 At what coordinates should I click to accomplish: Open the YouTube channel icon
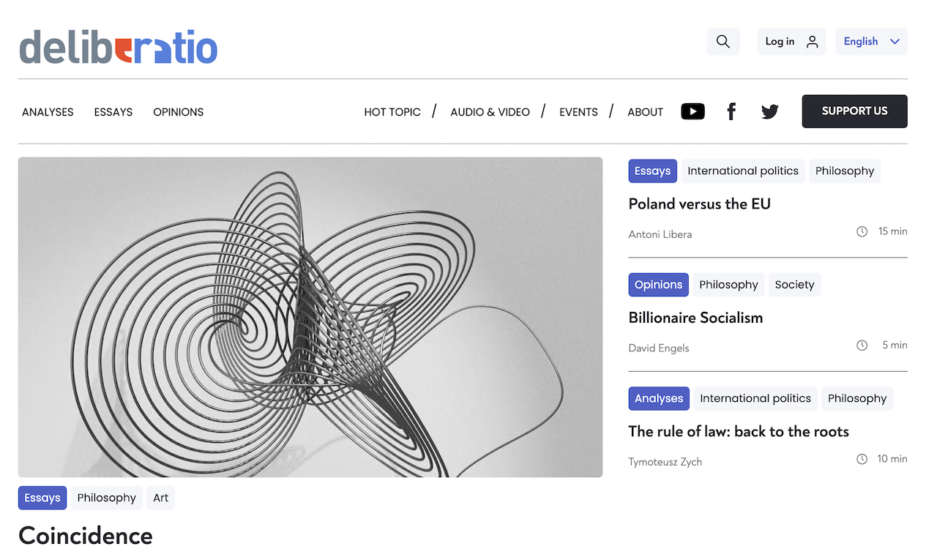(x=693, y=111)
